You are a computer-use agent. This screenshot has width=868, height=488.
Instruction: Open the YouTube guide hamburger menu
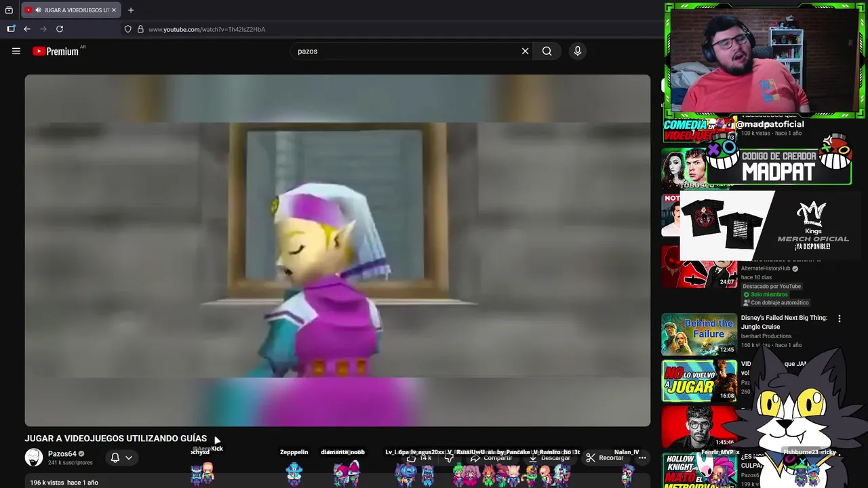(16, 51)
